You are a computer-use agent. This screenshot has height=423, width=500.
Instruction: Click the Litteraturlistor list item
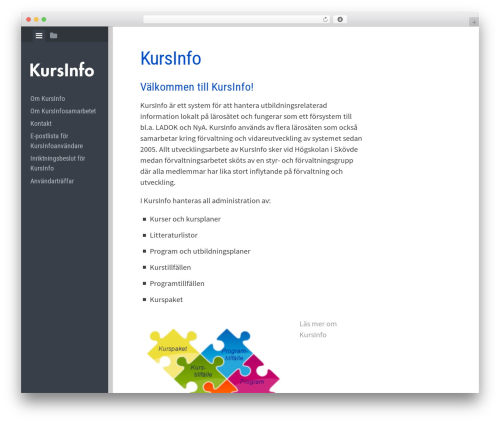click(x=173, y=235)
